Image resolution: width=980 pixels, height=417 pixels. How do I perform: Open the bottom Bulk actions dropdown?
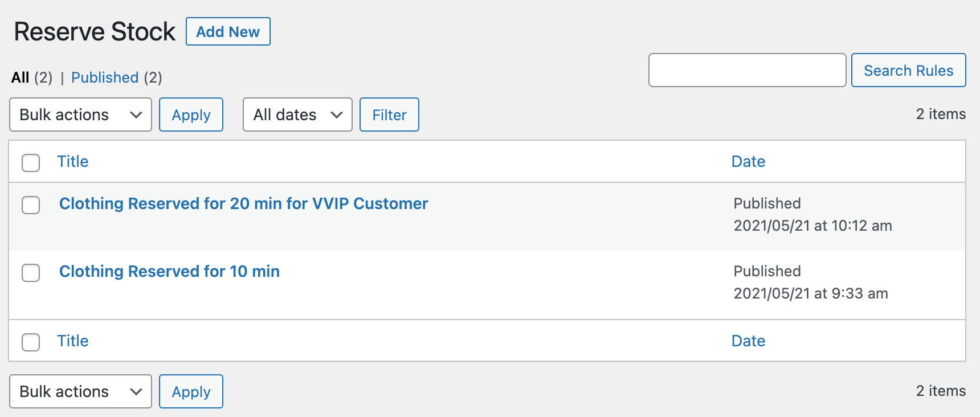point(80,391)
